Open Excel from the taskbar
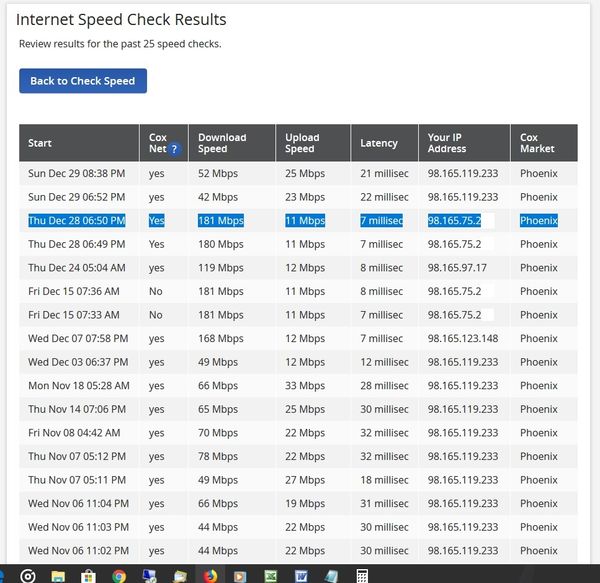This screenshot has height=583, width=600. [271, 576]
